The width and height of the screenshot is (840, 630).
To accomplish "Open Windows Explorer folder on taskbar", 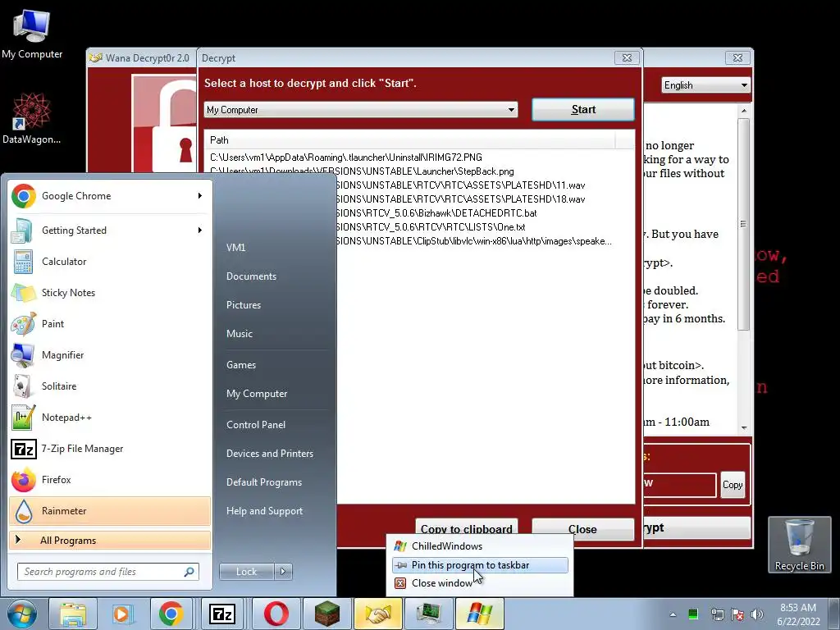I will pos(73,614).
